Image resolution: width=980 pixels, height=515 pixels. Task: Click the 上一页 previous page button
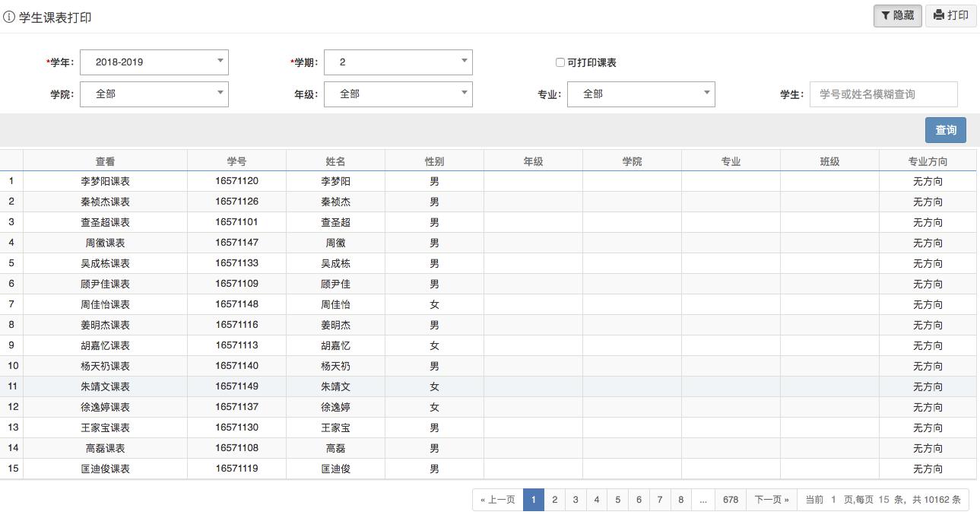(x=497, y=499)
